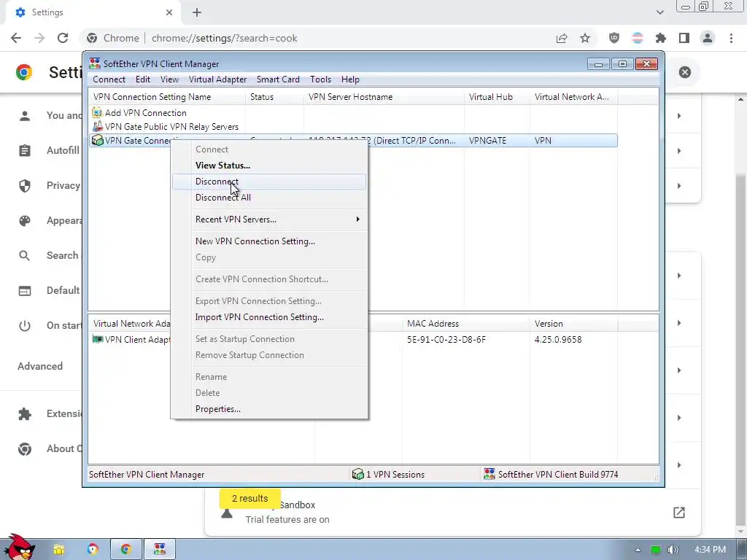Screen dimensions: 747x560
Task: Click the VPNGATE hub cell
Action: pos(487,141)
